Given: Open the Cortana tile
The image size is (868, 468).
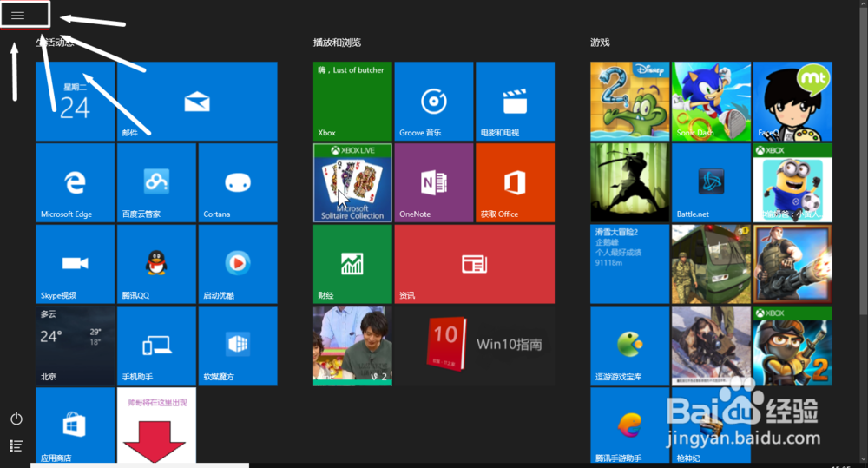Looking at the screenshot, I should (238, 182).
